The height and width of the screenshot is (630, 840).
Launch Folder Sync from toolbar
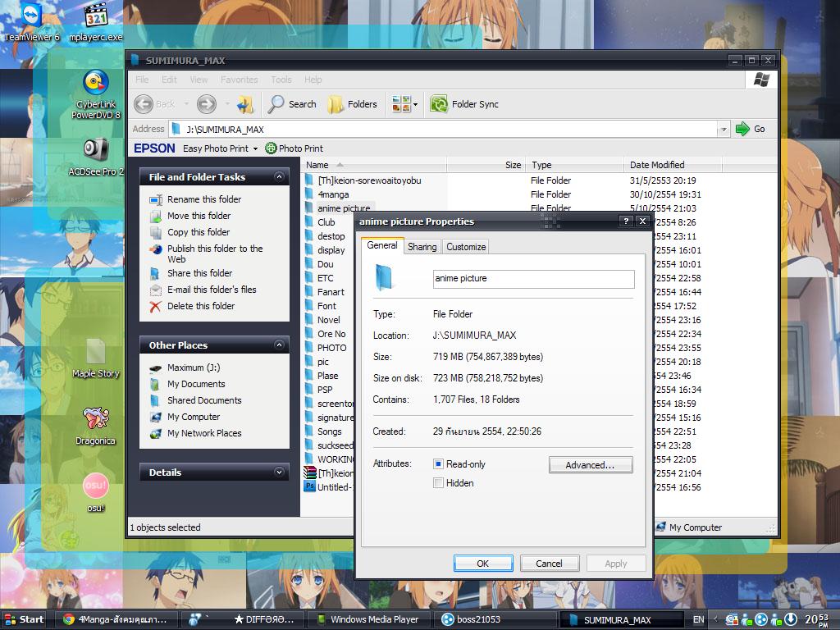464,104
